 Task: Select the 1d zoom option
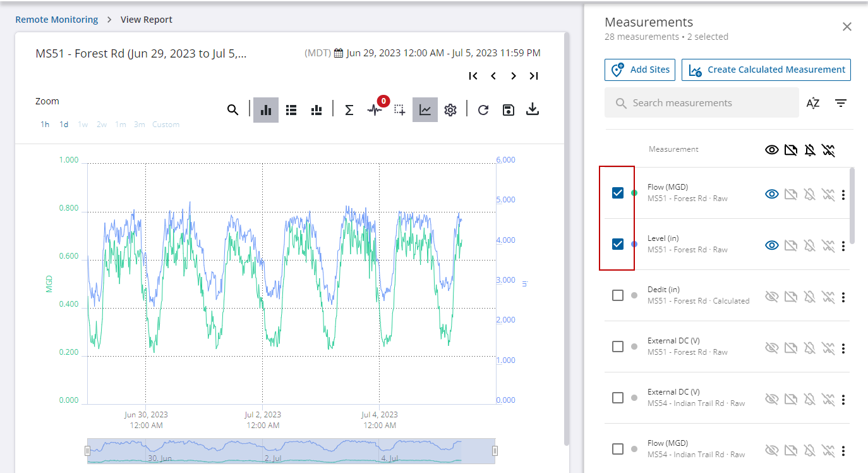(64, 125)
